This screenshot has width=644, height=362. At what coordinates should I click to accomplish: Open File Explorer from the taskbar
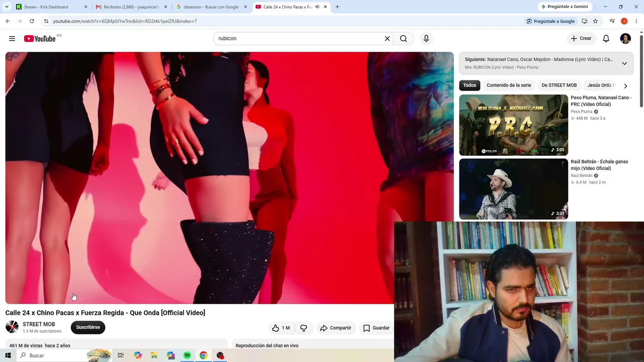coord(154,355)
